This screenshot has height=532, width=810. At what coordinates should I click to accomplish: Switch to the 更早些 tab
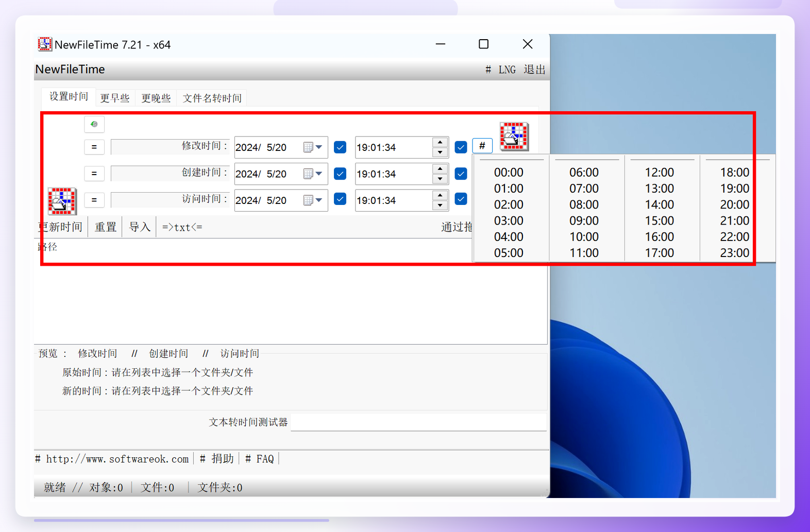115,98
